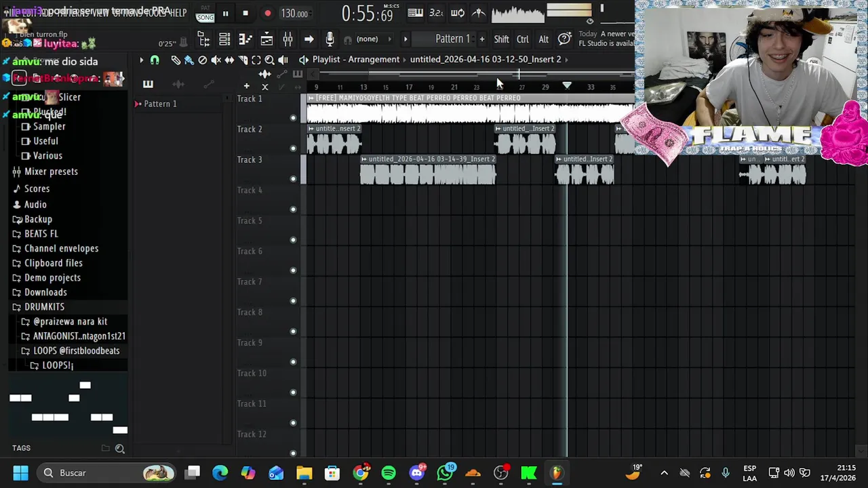
Task: Open untitled_2026-04-16 03-12-50_Insert 2 breadcrumb
Action: click(486, 60)
